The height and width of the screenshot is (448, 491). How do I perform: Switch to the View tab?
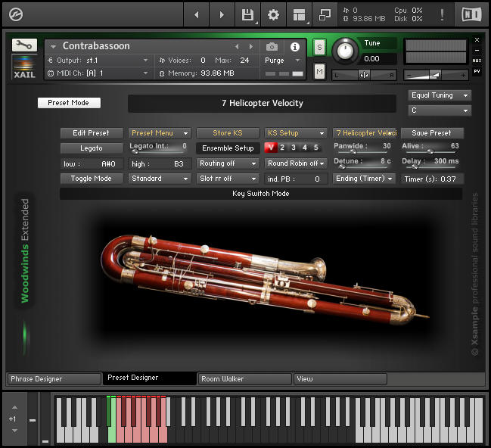pos(340,379)
